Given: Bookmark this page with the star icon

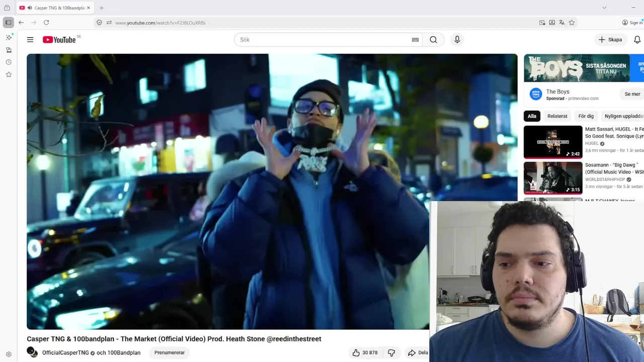Looking at the screenshot, I should [x=572, y=23].
